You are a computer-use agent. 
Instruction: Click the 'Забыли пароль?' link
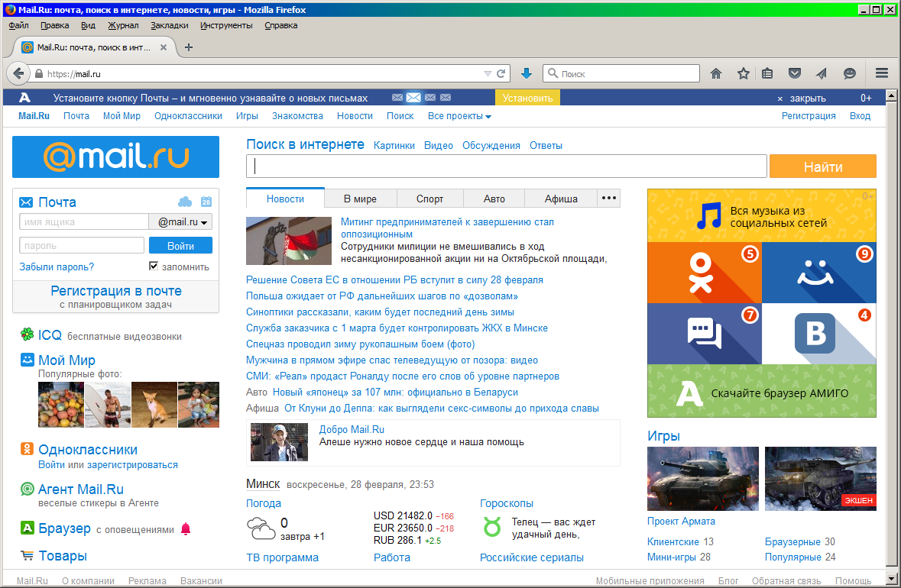pos(57,267)
